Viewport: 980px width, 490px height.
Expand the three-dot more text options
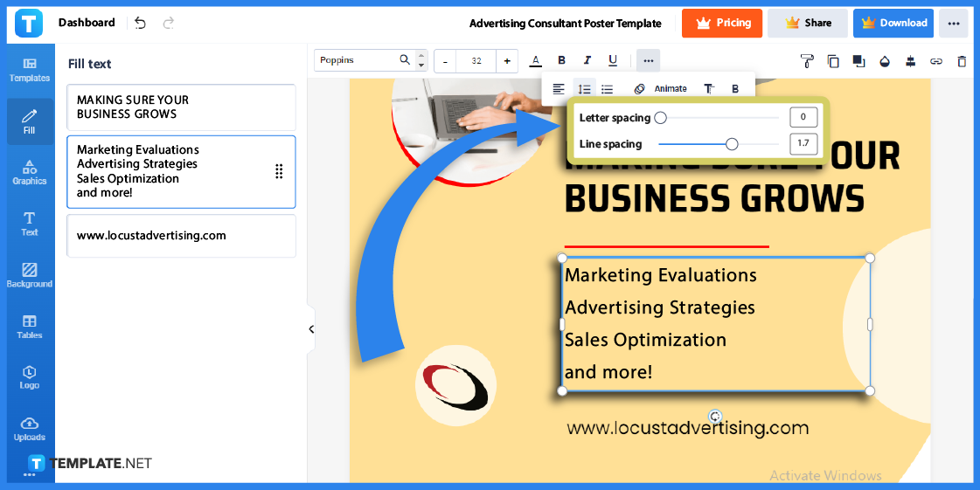tap(648, 60)
